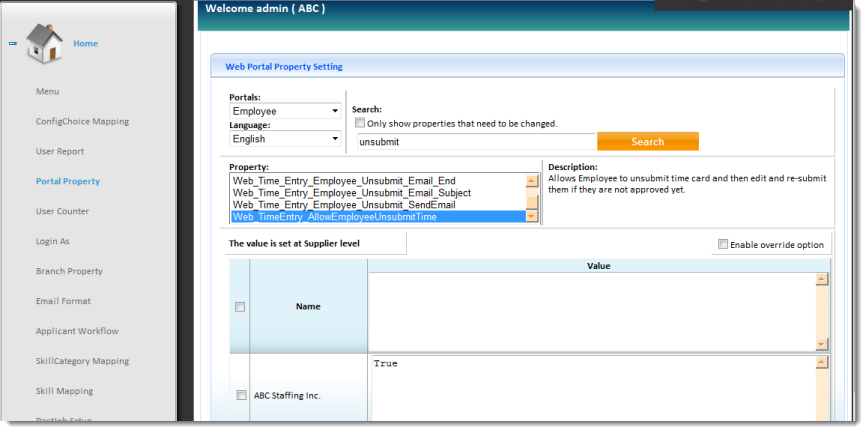This screenshot has height=432, width=867.
Task: Toggle the Name header checkbox
Action: pos(240,307)
